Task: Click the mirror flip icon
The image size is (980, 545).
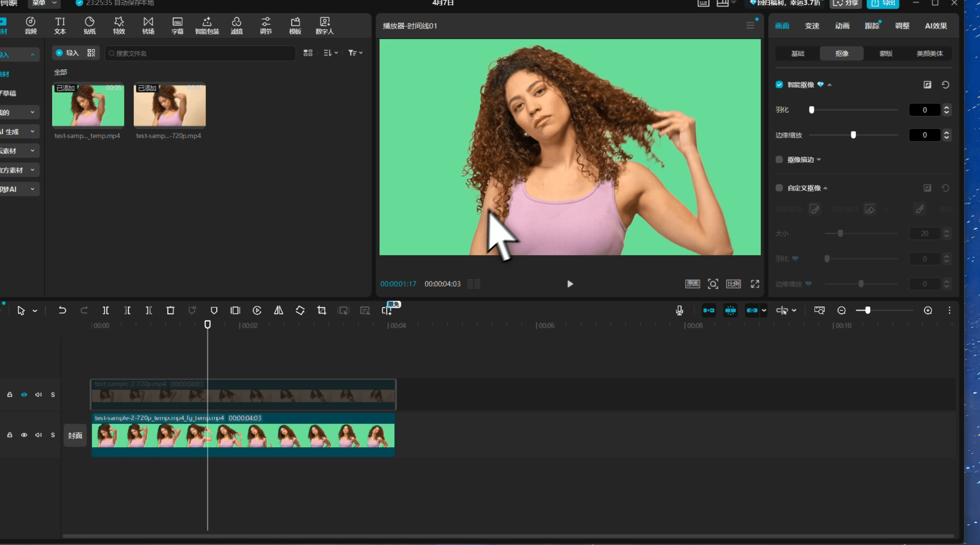Action: 279,310
